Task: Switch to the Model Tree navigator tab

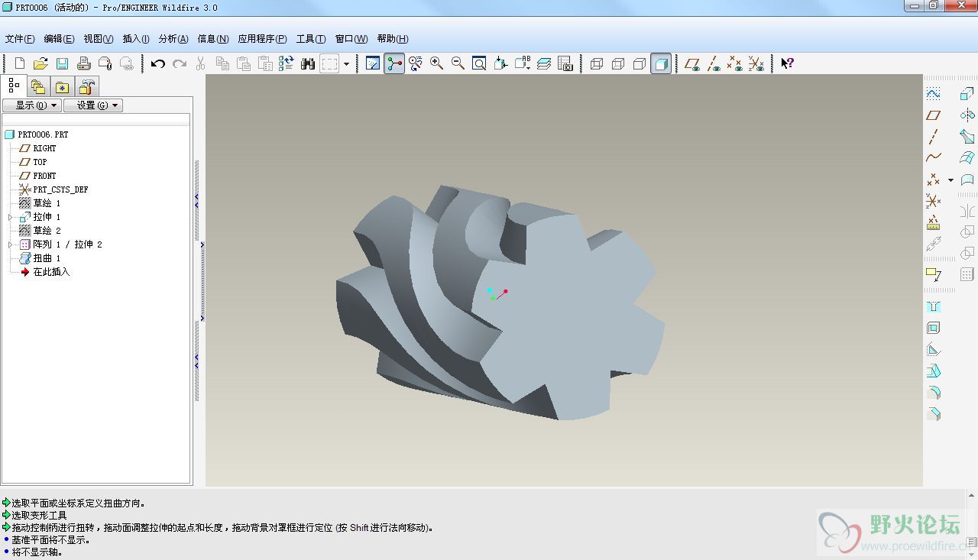Action: (14, 85)
